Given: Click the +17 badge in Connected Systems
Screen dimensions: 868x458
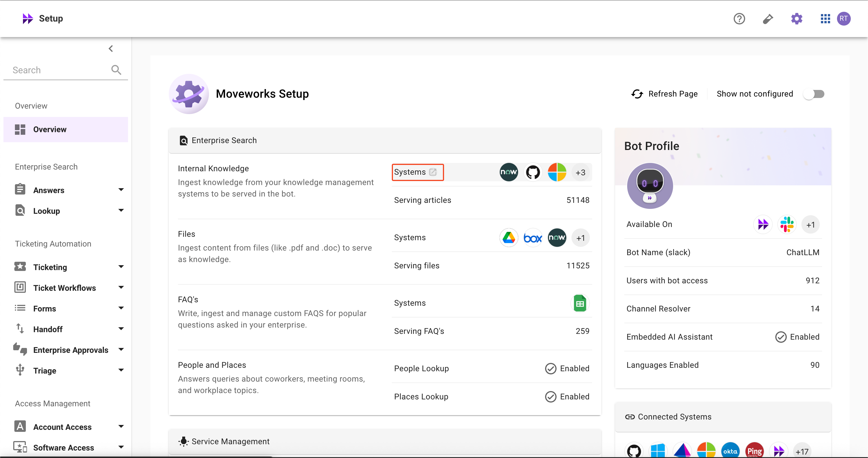Looking at the screenshot, I should point(802,451).
